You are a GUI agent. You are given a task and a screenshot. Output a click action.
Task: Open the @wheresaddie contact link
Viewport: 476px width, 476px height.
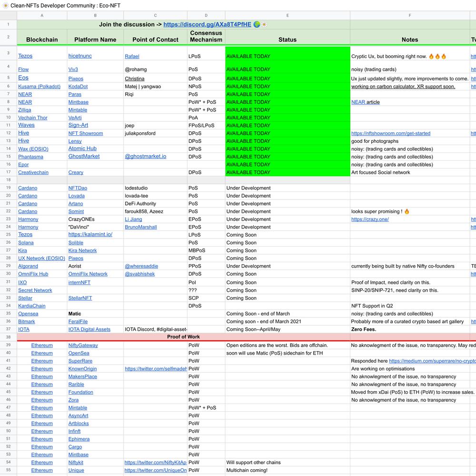pos(141,266)
